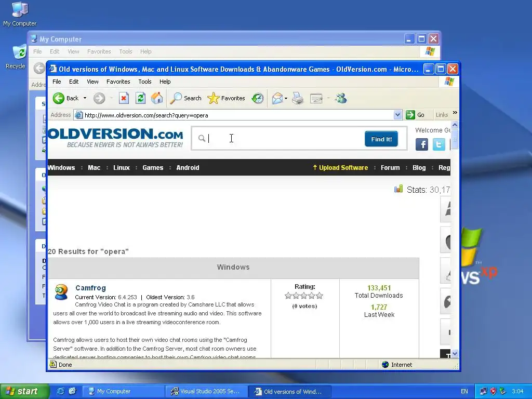Open the Tools menu in Internet Explorer
This screenshot has height=399, width=532.
tap(145, 82)
